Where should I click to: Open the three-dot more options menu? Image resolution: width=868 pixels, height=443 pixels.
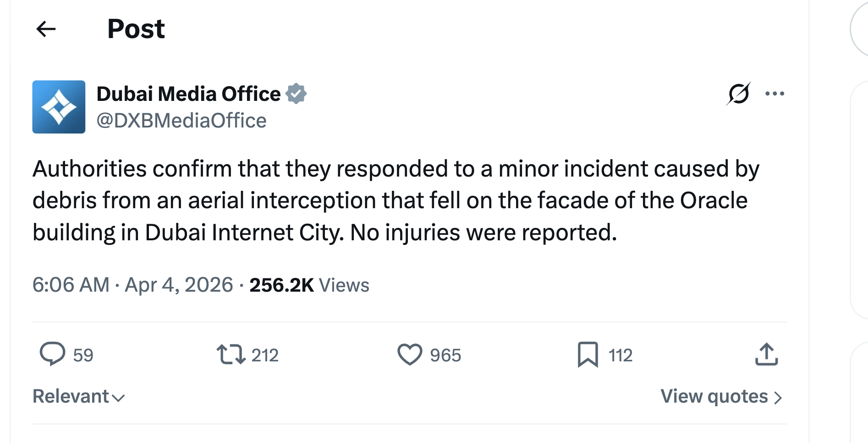click(x=775, y=94)
